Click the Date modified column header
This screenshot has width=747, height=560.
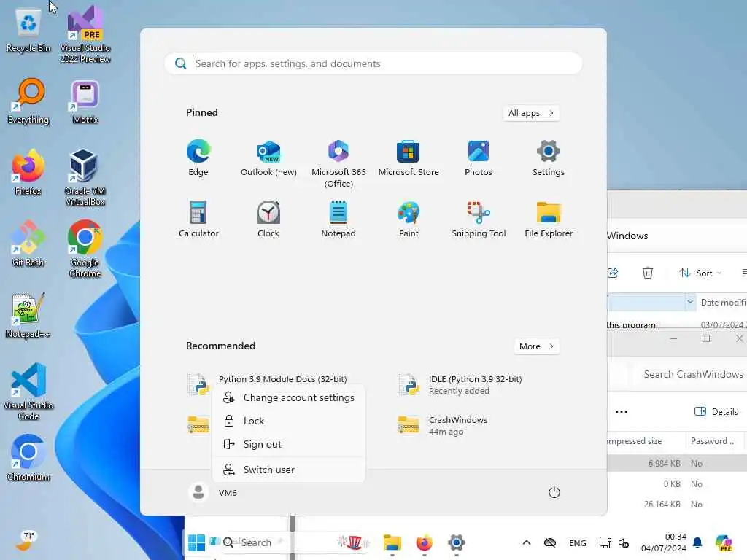[722, 303]
